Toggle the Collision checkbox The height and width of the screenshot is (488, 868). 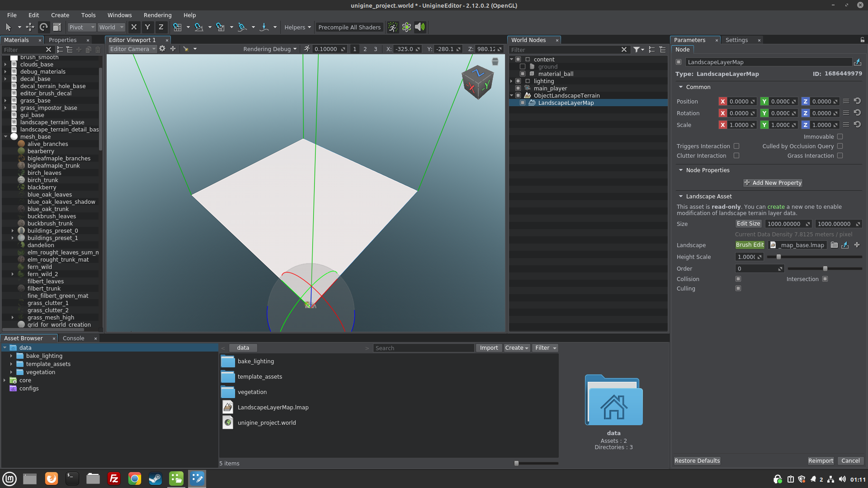coord(738,279)
